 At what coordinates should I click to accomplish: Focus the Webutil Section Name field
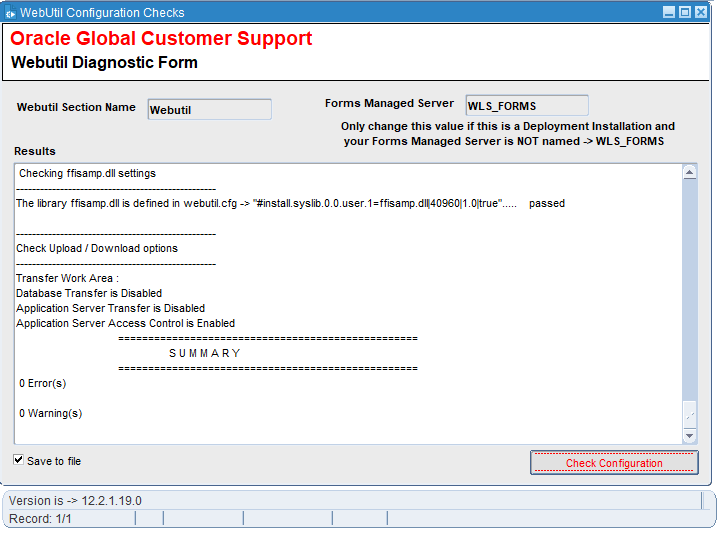pyautogui.click(x=210, y=110)
